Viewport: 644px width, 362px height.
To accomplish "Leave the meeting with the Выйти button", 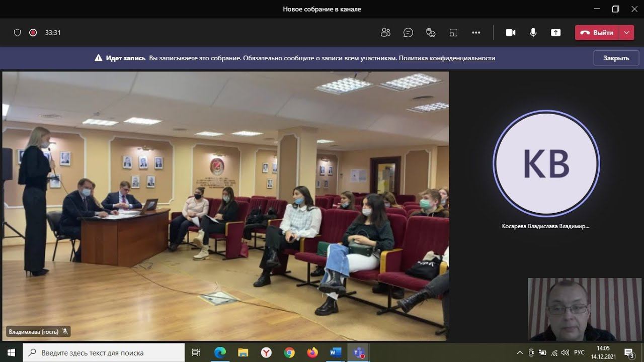I will coord(597,33).
